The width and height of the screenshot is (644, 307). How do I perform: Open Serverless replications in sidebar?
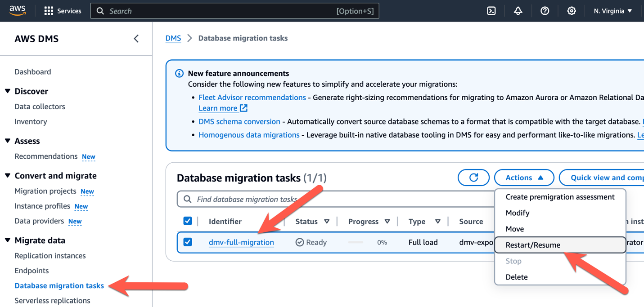pyautogui.click(x=52, y=301)
